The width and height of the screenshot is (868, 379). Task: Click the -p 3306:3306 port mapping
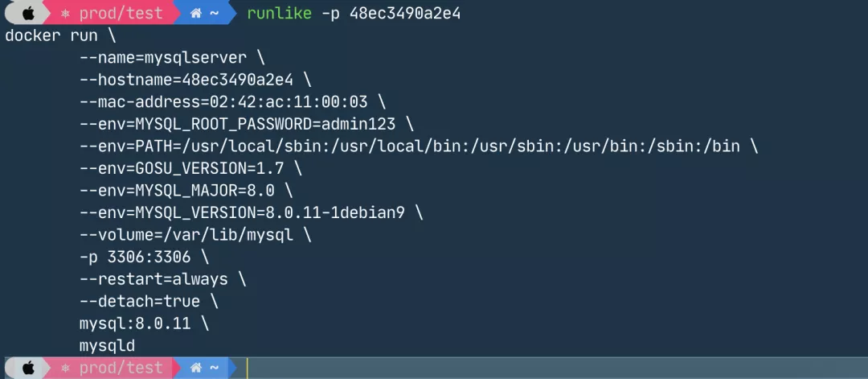click(145, 257)
